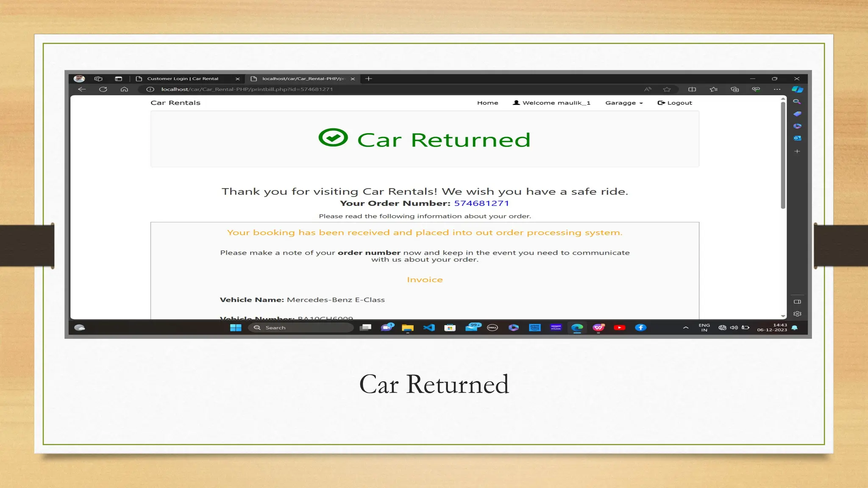Open the Amazon Music taskbar icon
This screenshot has width=868, height=488.
pyautogui.click(x=556, y=327)
